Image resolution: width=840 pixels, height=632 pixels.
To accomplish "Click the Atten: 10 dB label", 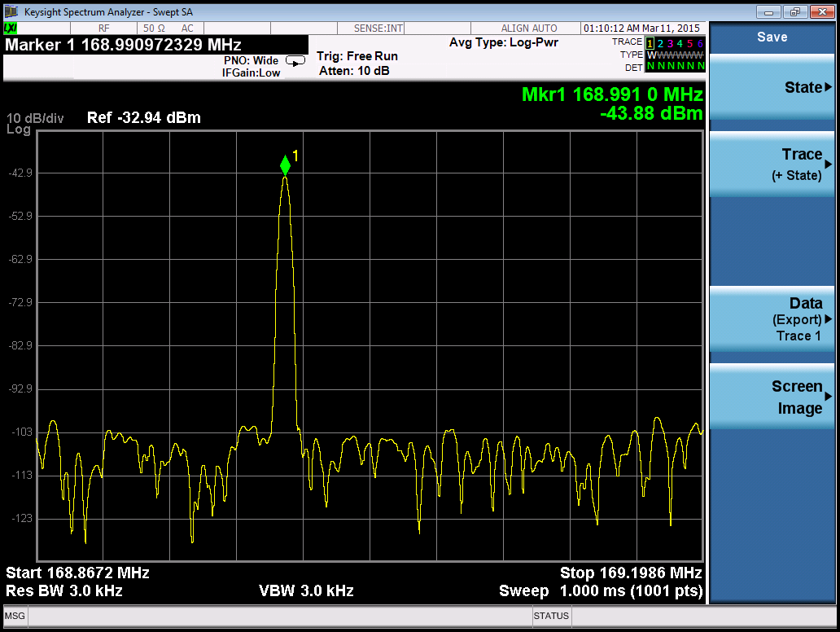I will (x=354, y=71).
